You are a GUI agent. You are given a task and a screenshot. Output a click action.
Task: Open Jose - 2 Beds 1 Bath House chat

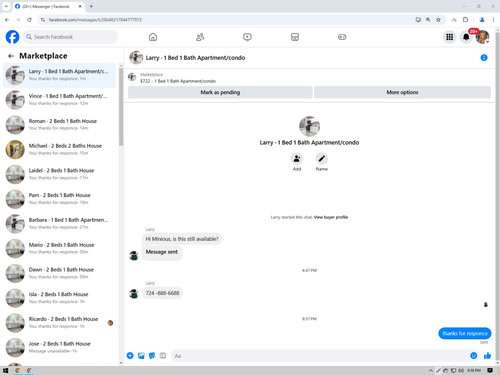[x=59, y=347]
